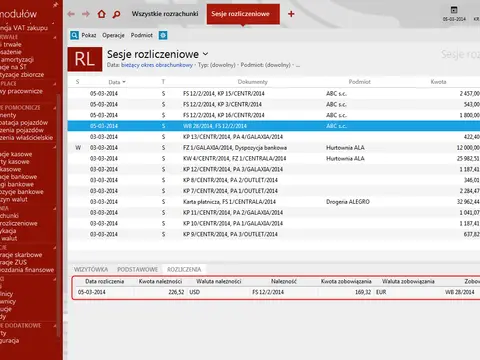Click the Data rozliczenia header in settlements
The width and height of the screenshot is (480, 360).
104,281
